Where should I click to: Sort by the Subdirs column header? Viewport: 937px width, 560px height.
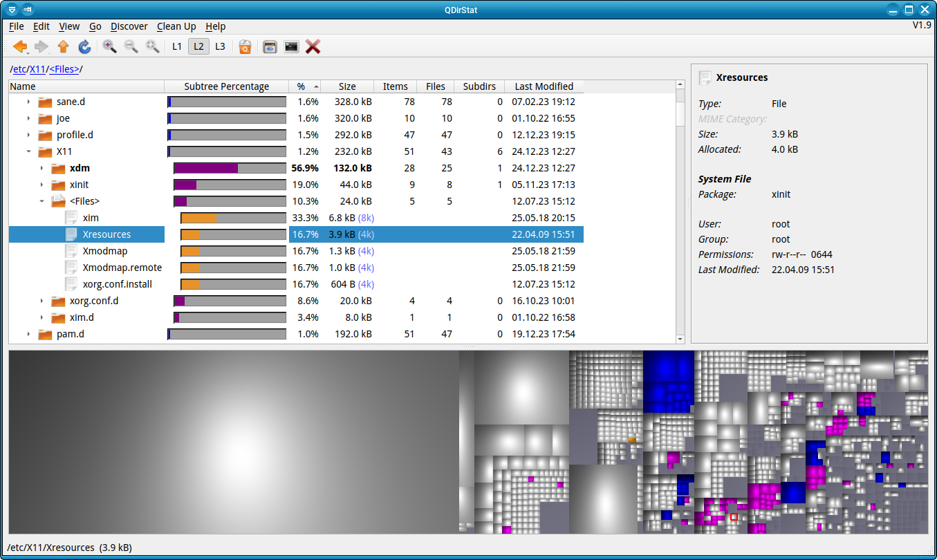click(479, 86)
